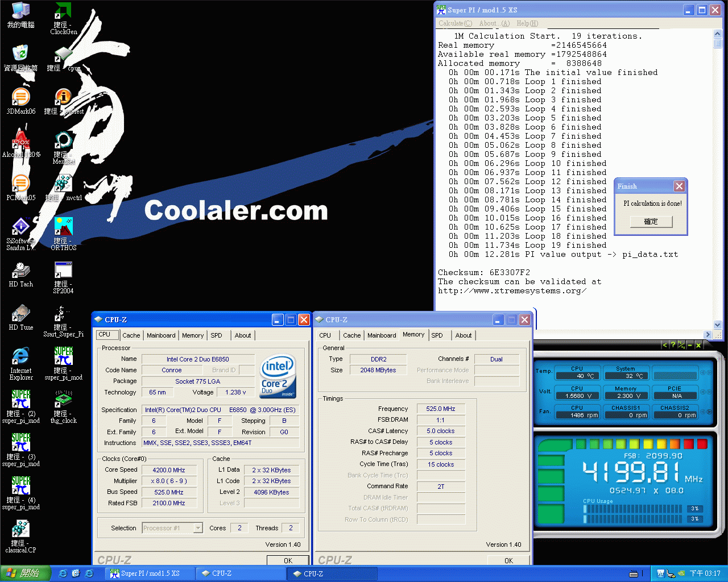Select the (2) super_pi_mod shortcut icon
Viewport: 728px width, 582px height.
21,407
